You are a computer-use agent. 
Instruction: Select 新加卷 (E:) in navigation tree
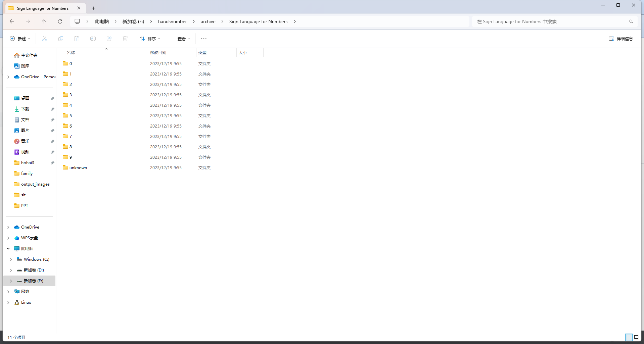pos(30,281)
